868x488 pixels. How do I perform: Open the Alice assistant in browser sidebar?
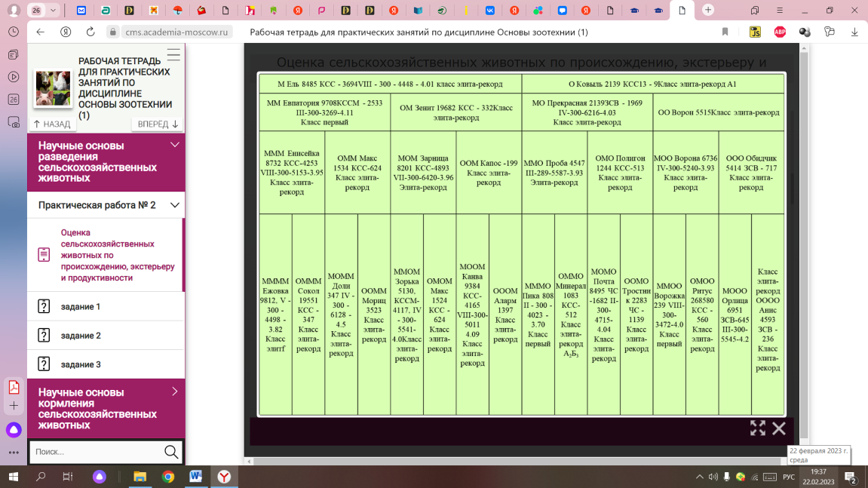(x=14, y=430)
